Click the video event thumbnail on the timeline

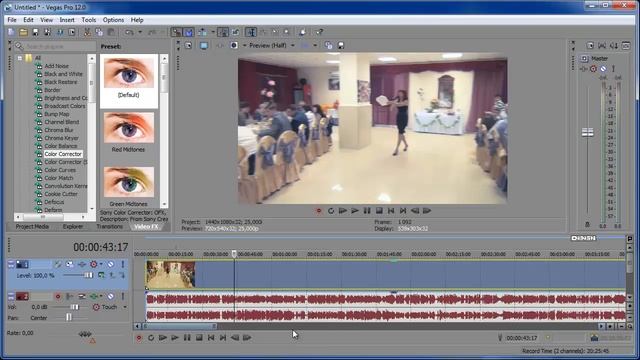tap(170, 274)
